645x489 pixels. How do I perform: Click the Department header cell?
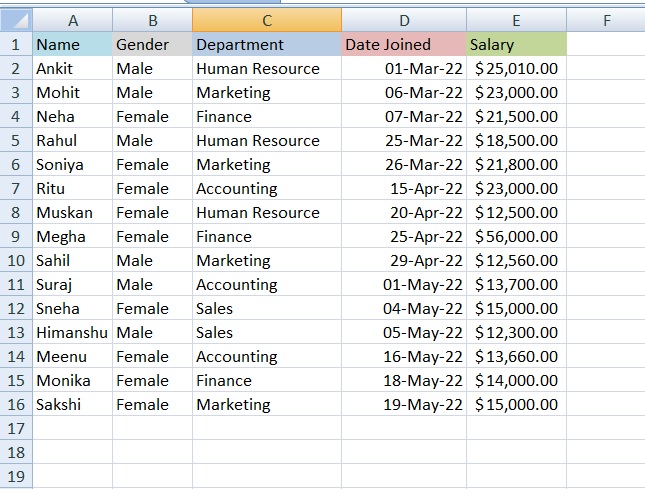pyautogui.click(x=266, y=44)
